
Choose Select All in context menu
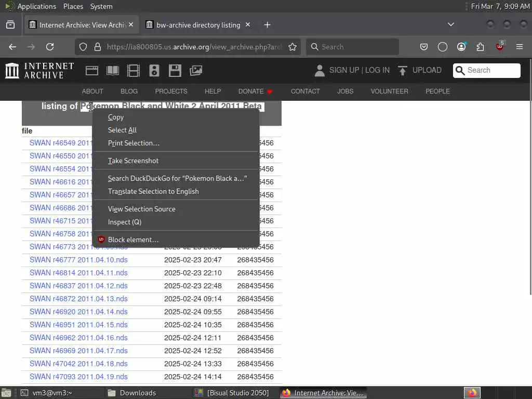176,130
